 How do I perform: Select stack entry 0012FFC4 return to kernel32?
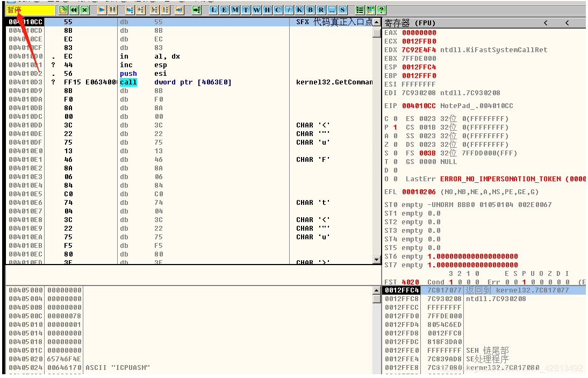484,290
